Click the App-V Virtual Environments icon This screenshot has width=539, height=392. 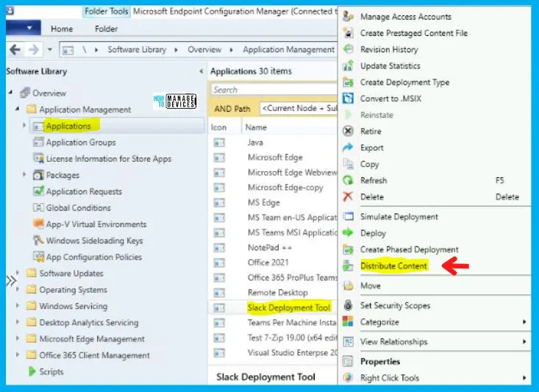(x=38, y=224)
